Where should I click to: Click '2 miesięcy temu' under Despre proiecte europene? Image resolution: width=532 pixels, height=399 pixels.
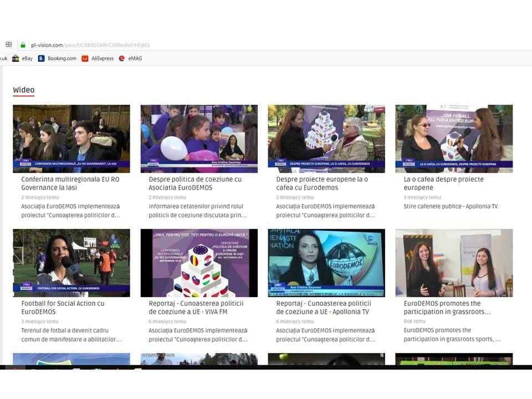(x=295, y=197)
